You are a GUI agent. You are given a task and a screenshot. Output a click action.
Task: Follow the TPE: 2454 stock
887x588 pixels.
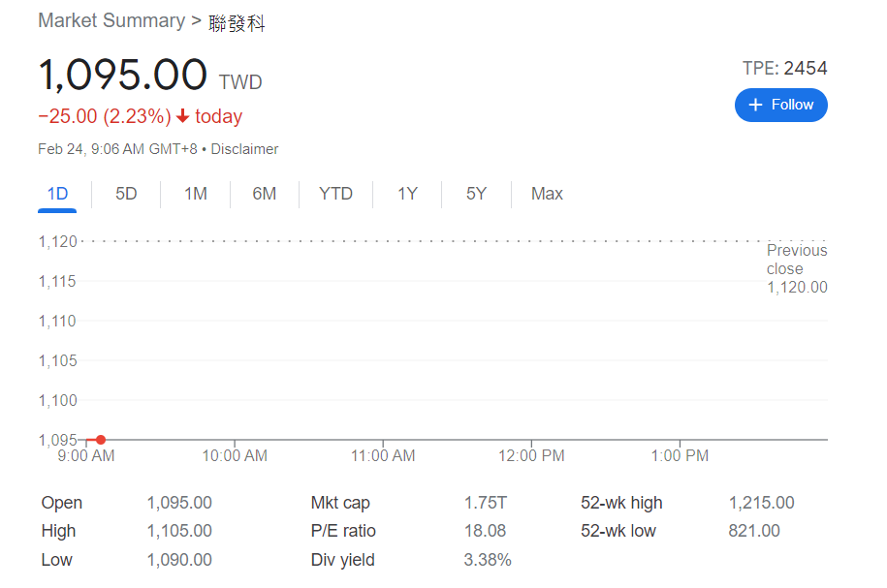pos(781,105)
